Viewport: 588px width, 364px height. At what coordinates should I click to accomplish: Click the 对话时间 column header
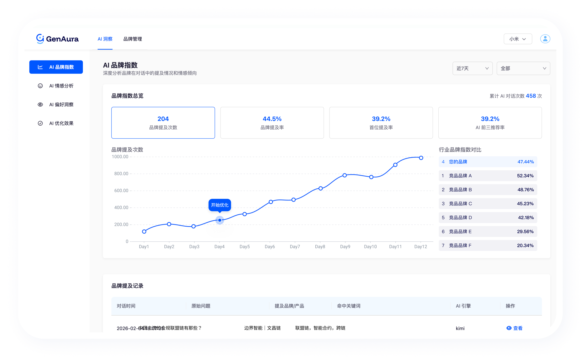(x=126, y=306)
